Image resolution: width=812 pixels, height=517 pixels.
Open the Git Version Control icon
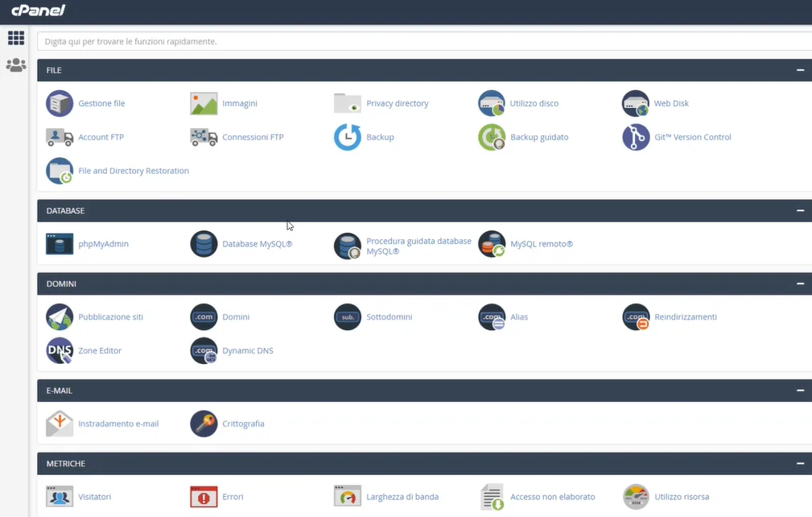click(x=636, y=137)
